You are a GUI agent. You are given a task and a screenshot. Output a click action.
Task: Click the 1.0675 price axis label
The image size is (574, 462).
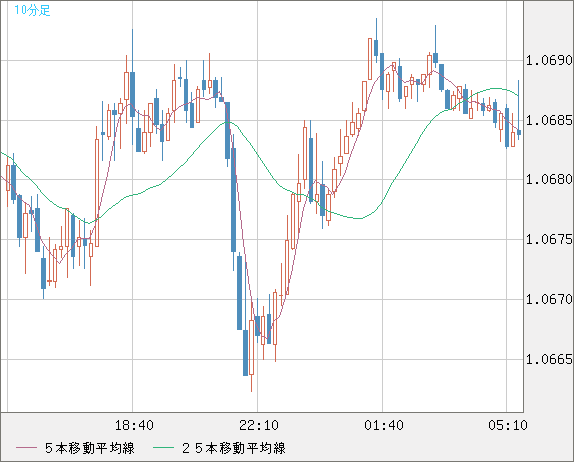[549, 239]
